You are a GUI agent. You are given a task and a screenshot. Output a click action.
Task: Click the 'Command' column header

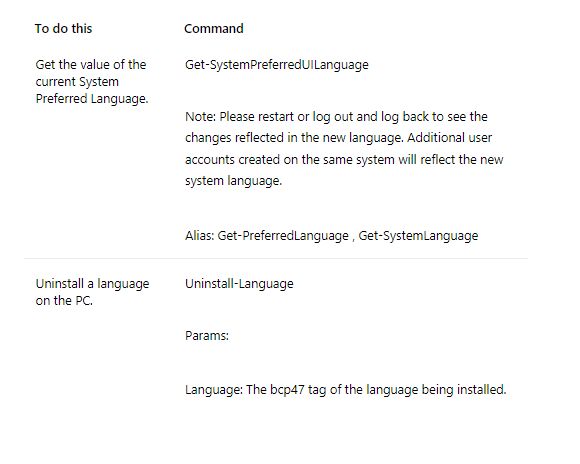(x=214, y=28)
